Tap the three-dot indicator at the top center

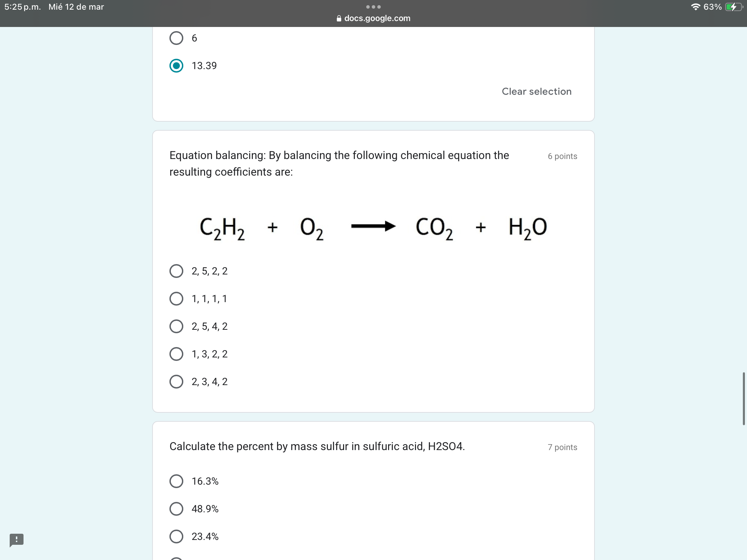click(x=373, y=6)
